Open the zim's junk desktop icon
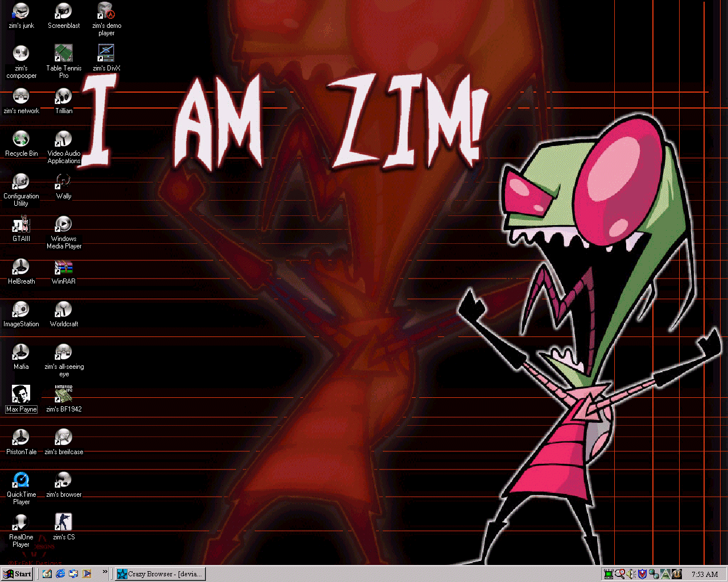 pos(21,16)
